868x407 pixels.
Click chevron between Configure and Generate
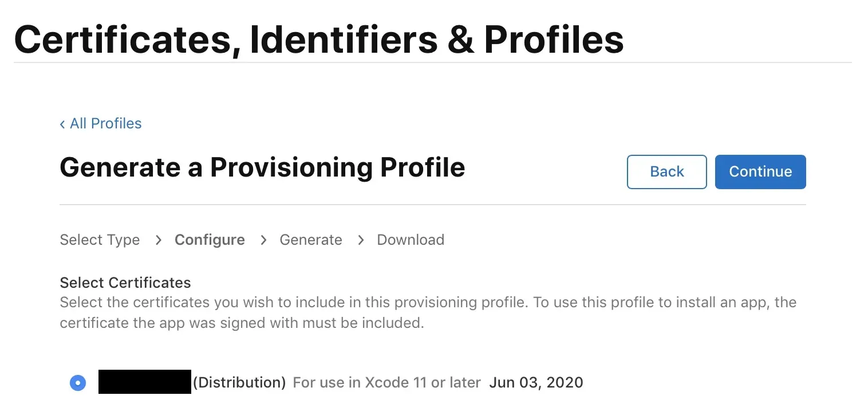point(263,240)
